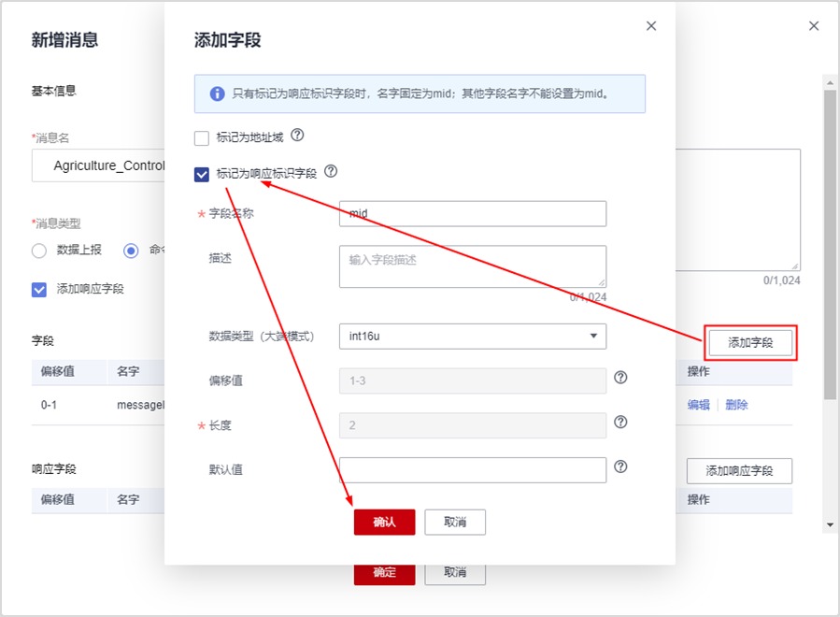Click 确认 button in 添加字段 dialog
The width and height of the screenshot is (840, 617).
point(384,522)
